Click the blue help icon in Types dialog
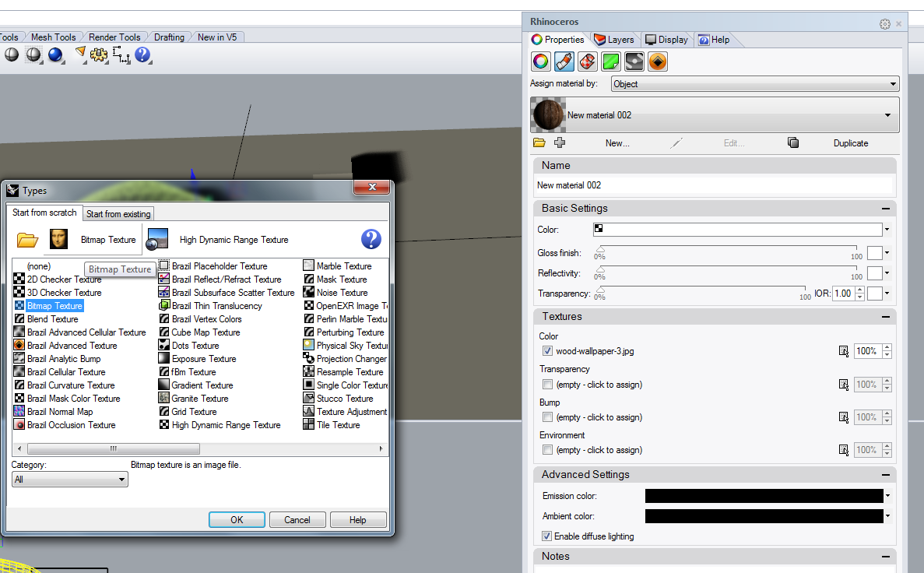The height and width of the screenshot is (573, 924). [x=371, y=239]
